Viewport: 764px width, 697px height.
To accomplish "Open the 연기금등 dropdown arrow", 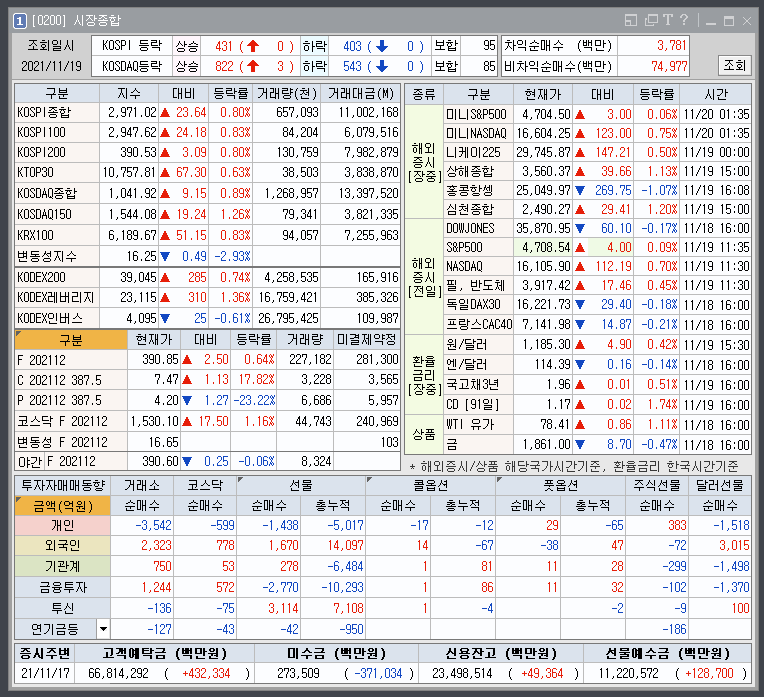I will 103,629.
